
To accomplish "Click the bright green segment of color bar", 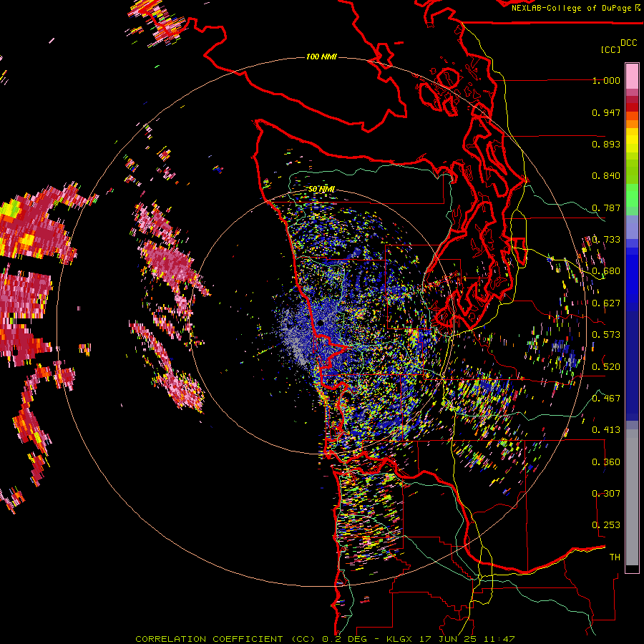I will coord(632,195).
